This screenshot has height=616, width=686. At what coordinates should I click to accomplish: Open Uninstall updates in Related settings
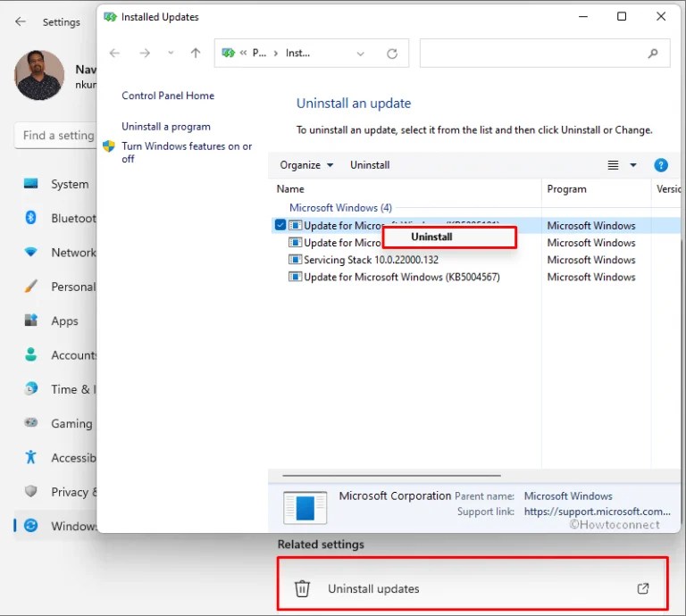pyautogui.click(x=473, y=584)
